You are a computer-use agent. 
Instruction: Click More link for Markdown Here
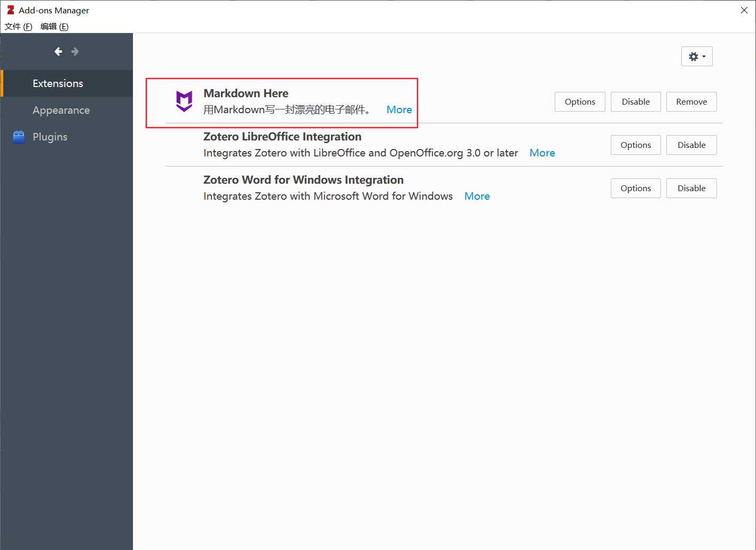pos(399,109)
